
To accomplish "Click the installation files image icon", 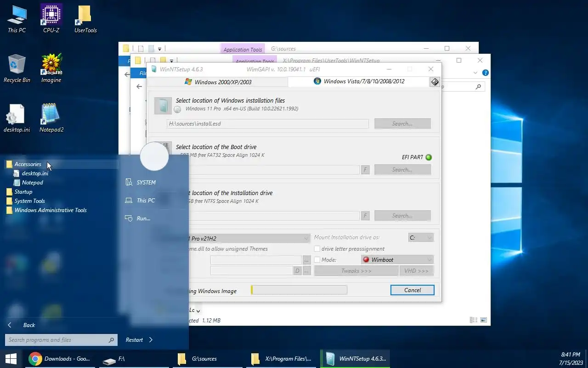I will (x=163, y=106).
